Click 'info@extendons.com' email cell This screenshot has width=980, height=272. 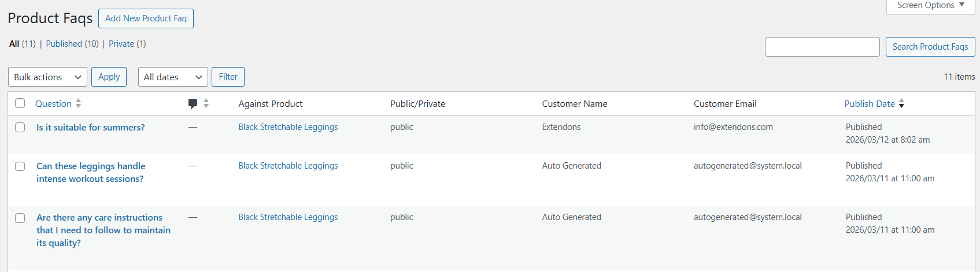pos(733,127)
